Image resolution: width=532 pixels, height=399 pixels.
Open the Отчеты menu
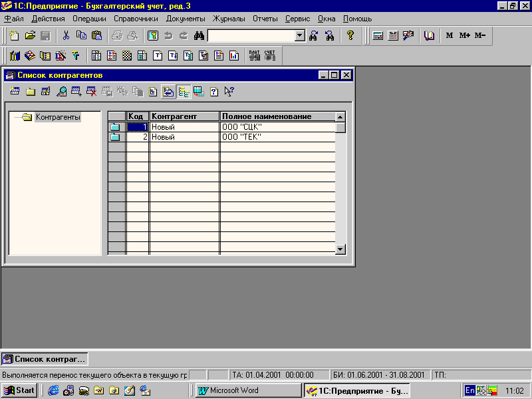(x=265, y=19)
